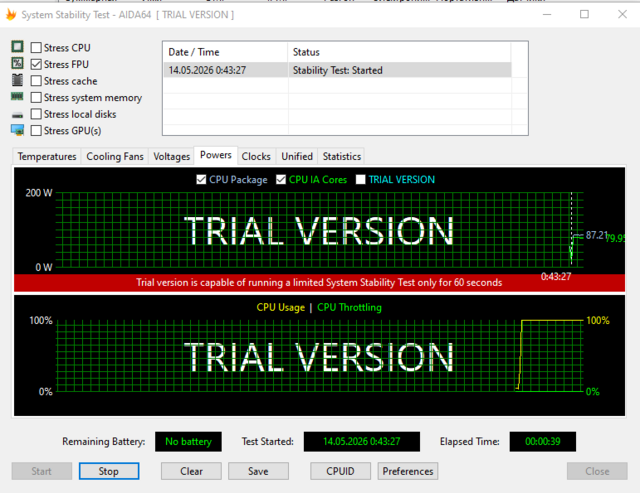The height and width of the screenshot is (493, 640).
Task: Uncheck the Stress FPU checkbox
Action: tap(36, 64)
